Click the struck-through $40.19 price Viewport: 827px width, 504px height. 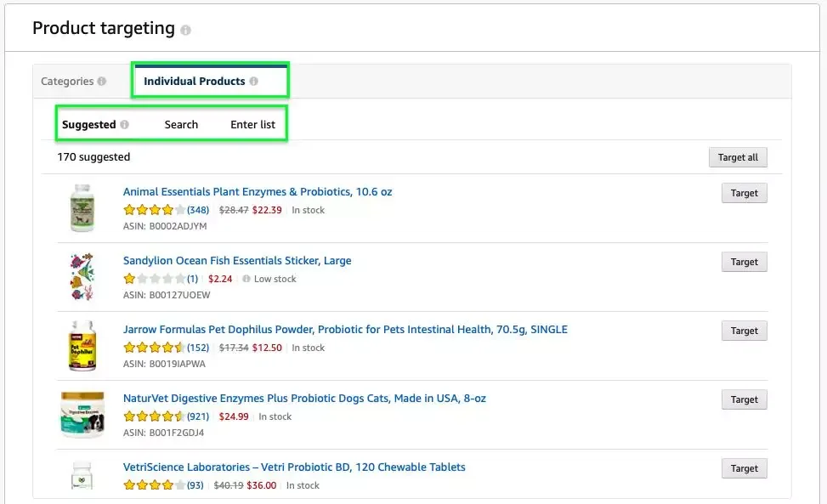(229, 485)
